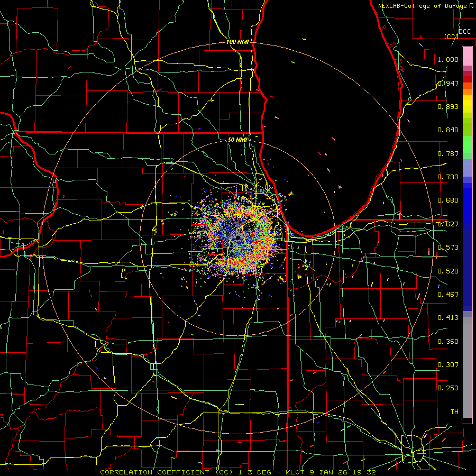476x476 pixels.
Task: Pick the orange segment of the color scale
Action: tap(467, 89)
